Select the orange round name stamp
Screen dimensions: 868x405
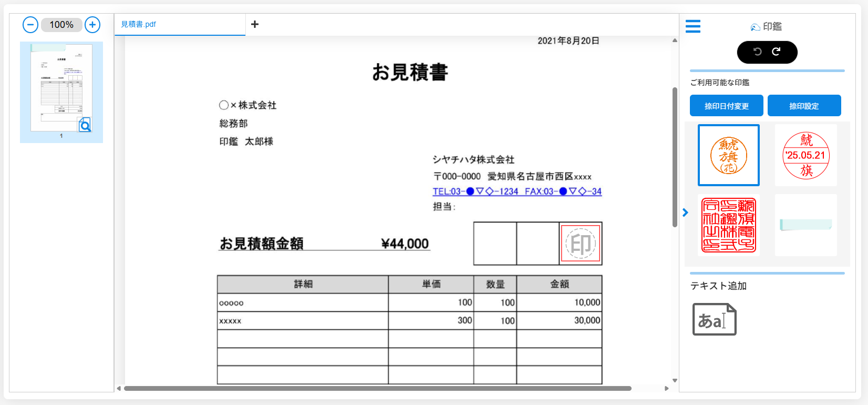coord(729,155)
